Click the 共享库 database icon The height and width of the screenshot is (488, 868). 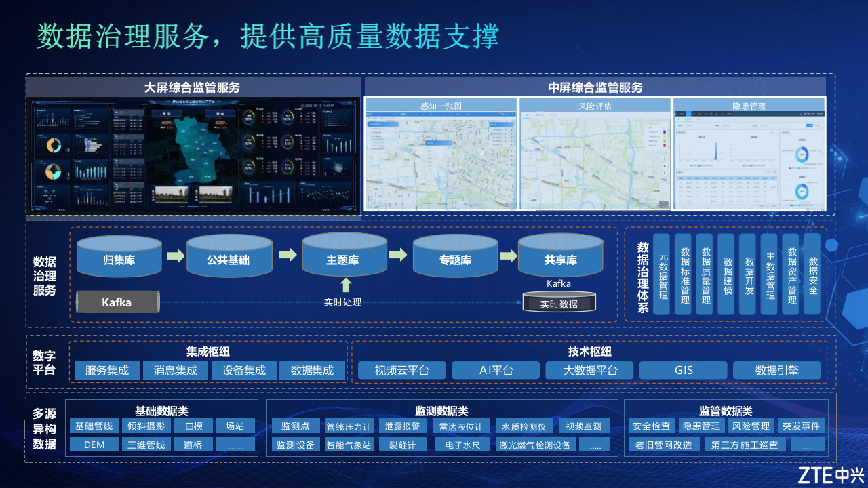point(560,256)
